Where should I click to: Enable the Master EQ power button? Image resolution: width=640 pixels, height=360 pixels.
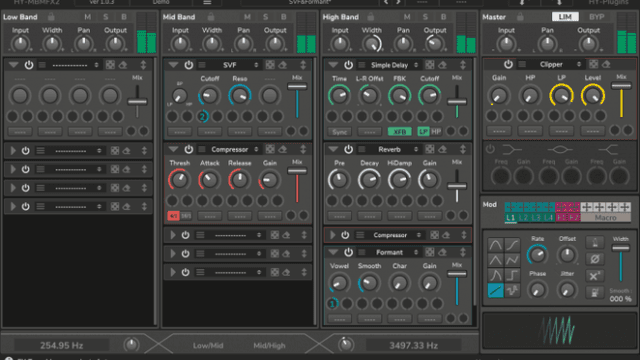pyautogui.click(x=490, y=149)
